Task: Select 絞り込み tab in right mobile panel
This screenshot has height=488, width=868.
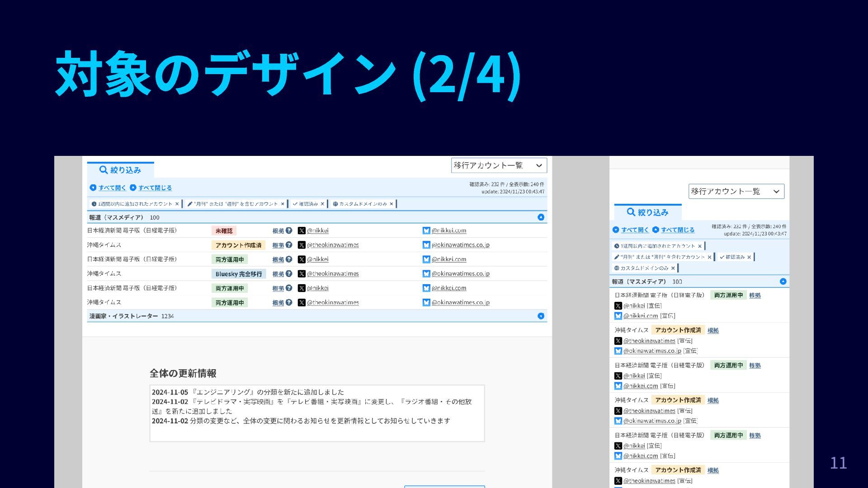Action: [x=647, y=212]
